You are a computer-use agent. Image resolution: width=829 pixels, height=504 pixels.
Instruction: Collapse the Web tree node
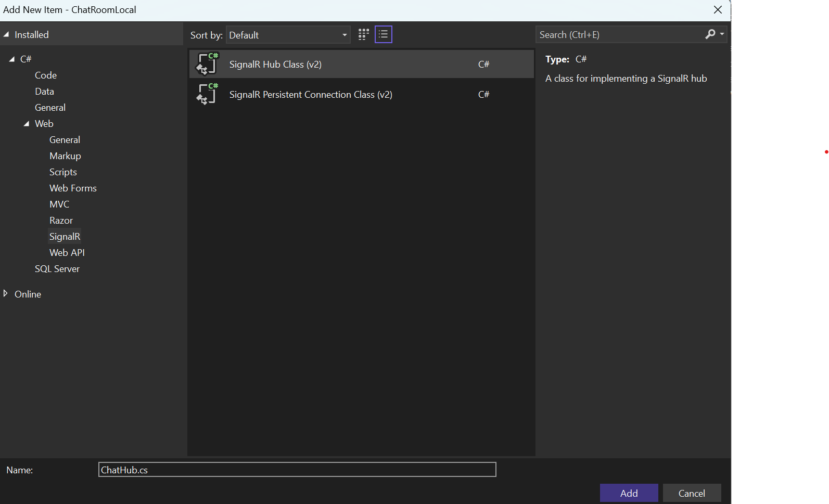[x=27, y=124]
